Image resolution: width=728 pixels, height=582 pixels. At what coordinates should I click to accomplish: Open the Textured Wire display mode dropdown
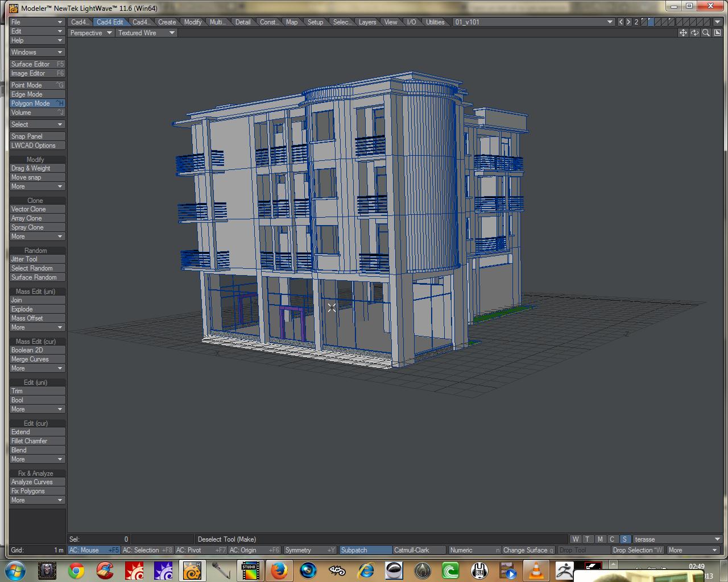click(147, 33)
